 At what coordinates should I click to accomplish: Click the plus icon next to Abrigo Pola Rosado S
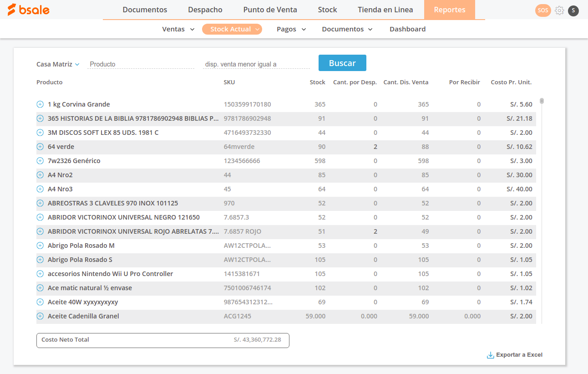pos(40,259)
